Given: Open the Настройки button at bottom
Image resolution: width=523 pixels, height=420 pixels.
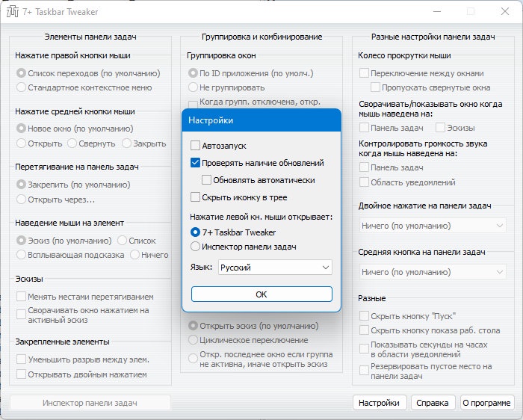Looking at the screenshot, I should (380, 403).
